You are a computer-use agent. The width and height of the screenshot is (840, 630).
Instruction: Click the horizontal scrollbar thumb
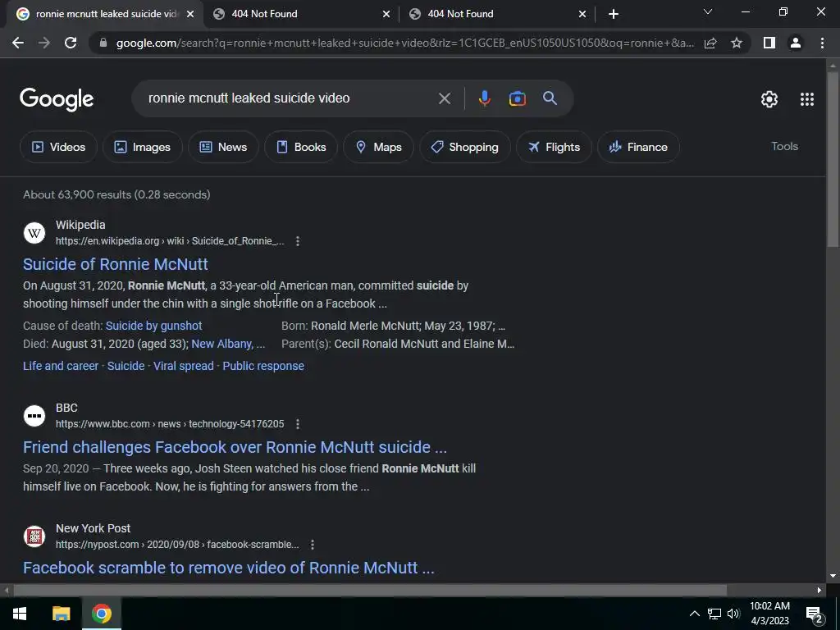click(370, 591)
